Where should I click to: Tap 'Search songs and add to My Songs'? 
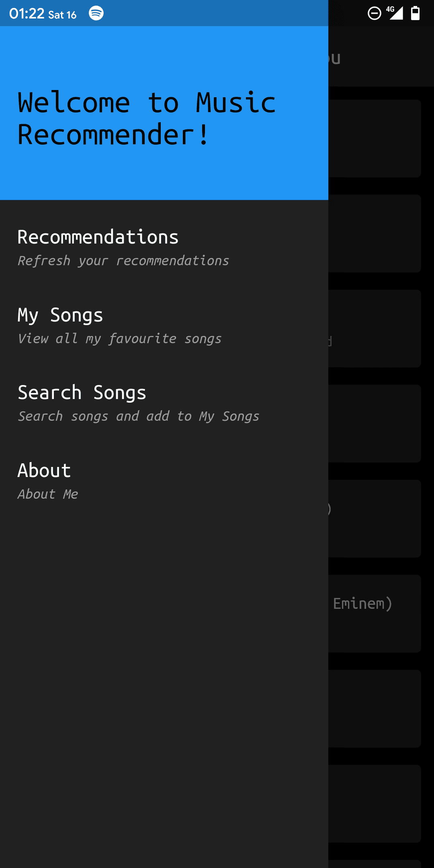[139, 416]
